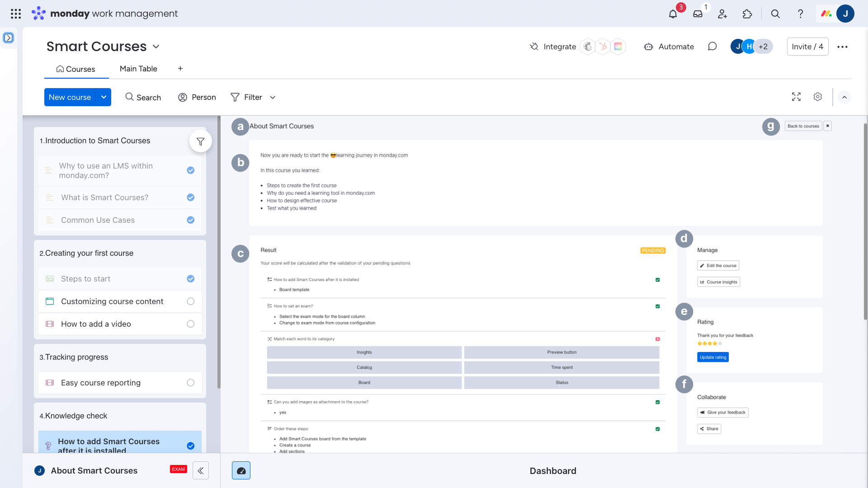Click the PENDING status badge
This screenshot has height=488, width=868.
[653, 251]
